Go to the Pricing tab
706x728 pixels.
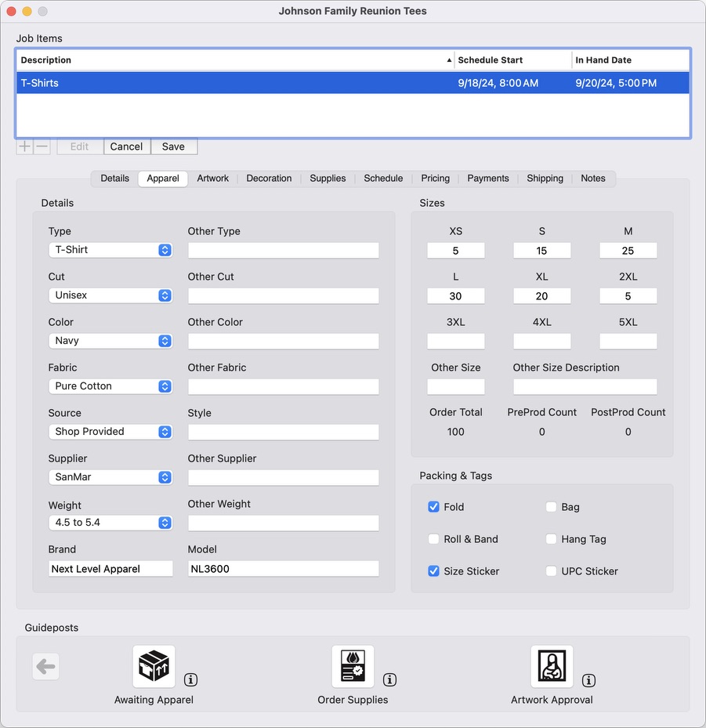click(x=435, y=179)
